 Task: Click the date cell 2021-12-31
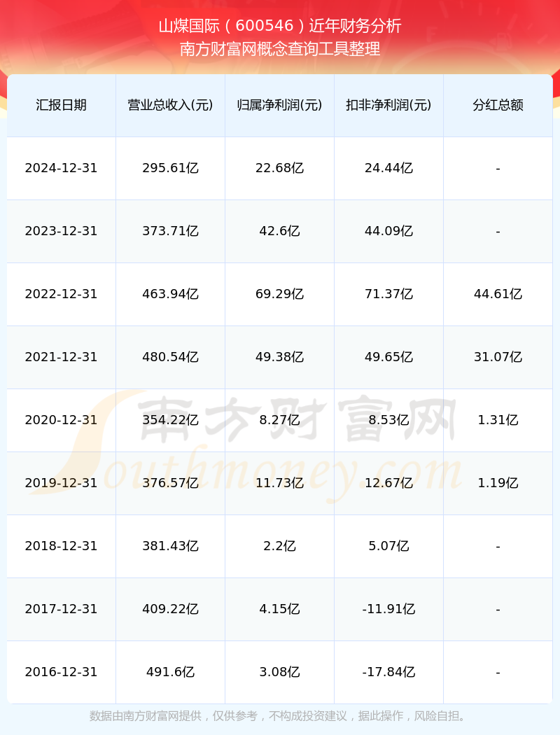(62, 357)
